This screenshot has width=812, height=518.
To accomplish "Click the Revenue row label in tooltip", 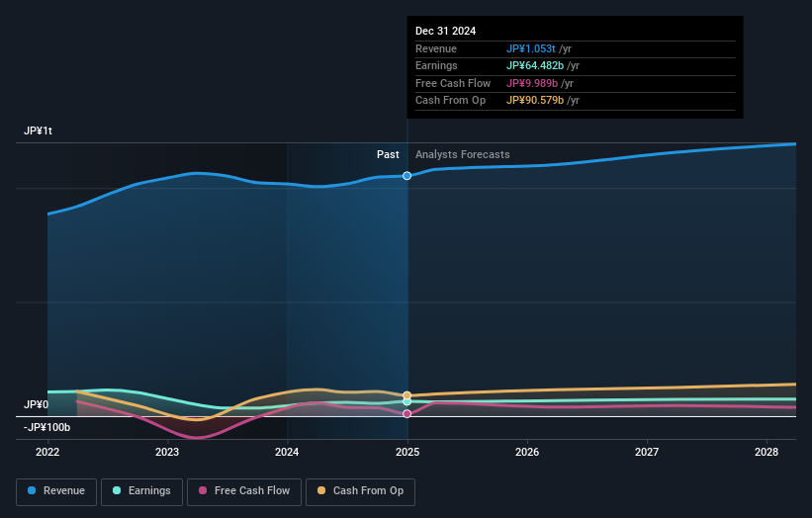I will pyautogui.click(x=436, y=48).
